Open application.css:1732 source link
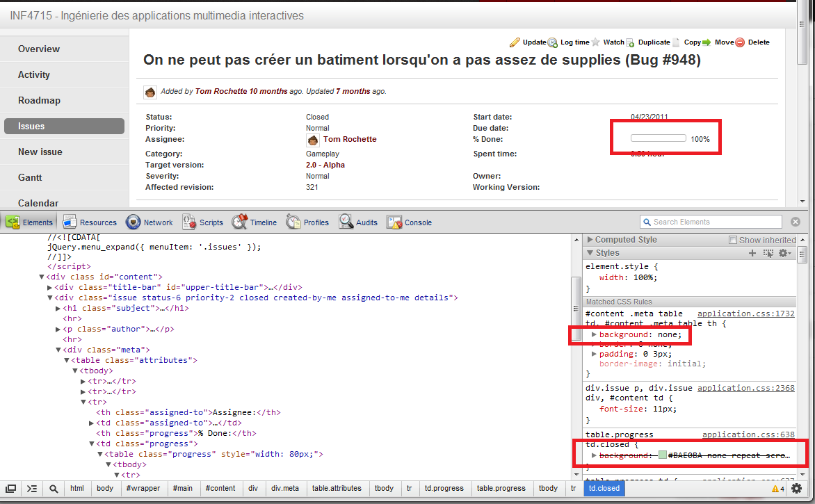 746,314
